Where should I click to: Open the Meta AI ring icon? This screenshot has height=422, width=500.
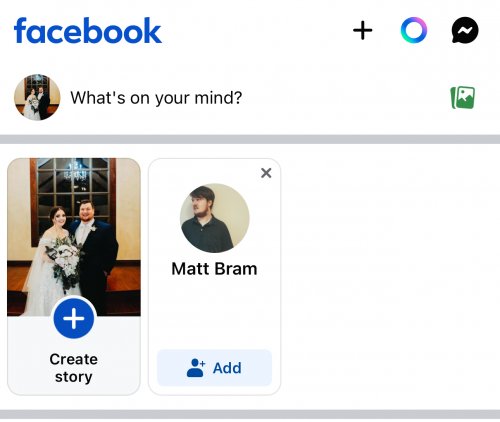414,30
